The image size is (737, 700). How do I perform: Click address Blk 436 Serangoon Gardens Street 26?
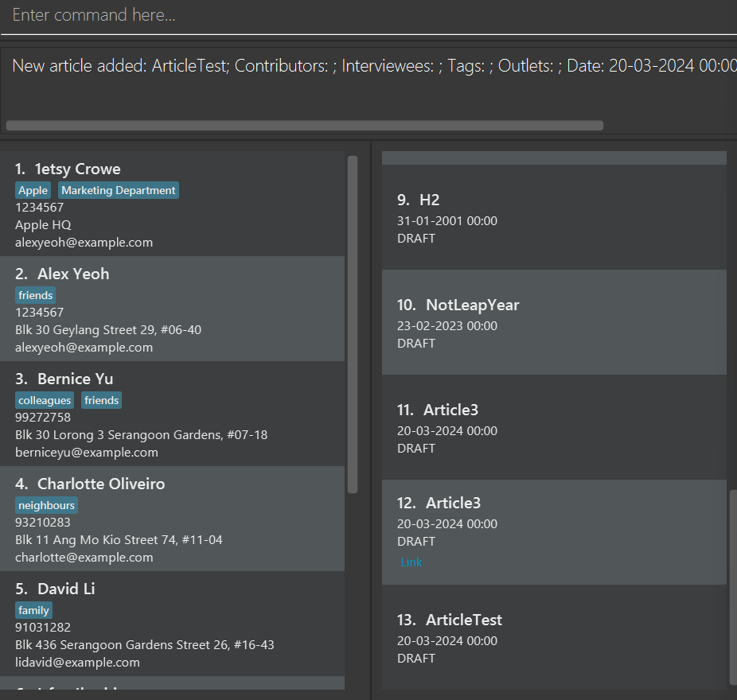tap(145, 644)
